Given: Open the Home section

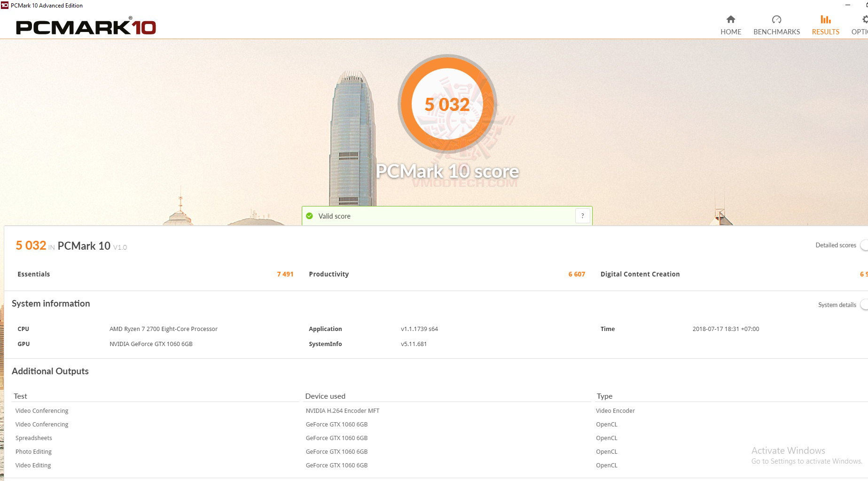Looking at the screenshot, I should tap(730, 25).
